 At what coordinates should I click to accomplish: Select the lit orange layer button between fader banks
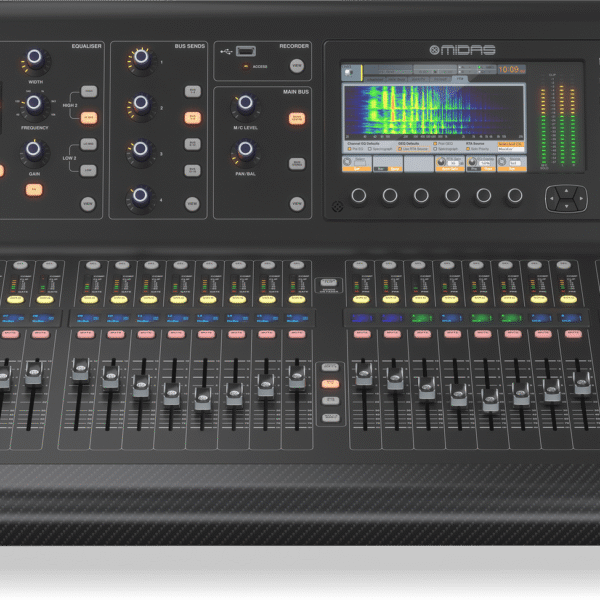tap(330, 384)
